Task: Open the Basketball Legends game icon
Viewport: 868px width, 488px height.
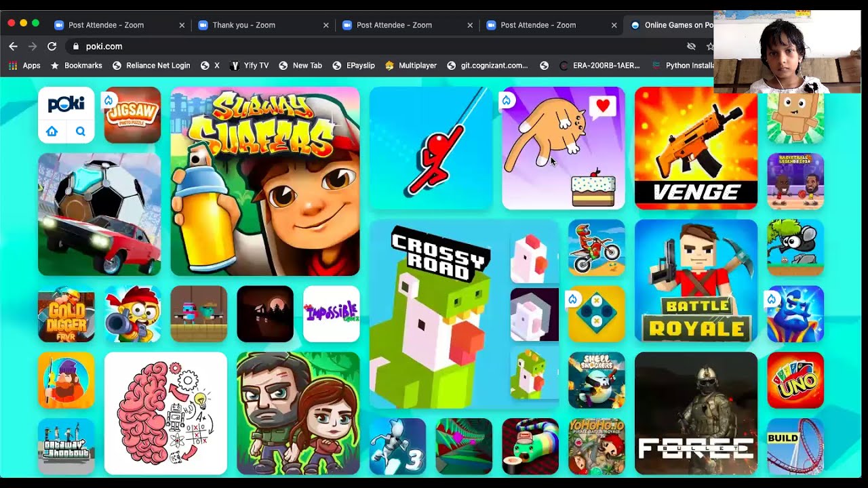Action: click(x=795, y=181)
